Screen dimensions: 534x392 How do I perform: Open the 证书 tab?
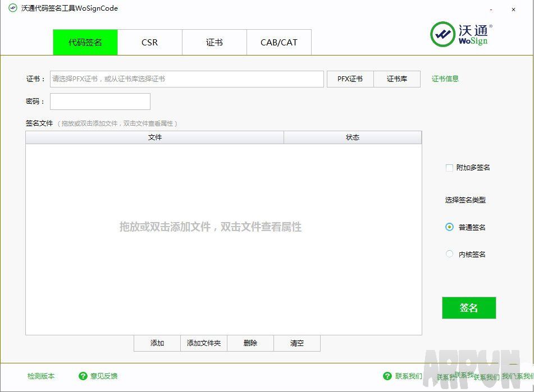[214, 42]
